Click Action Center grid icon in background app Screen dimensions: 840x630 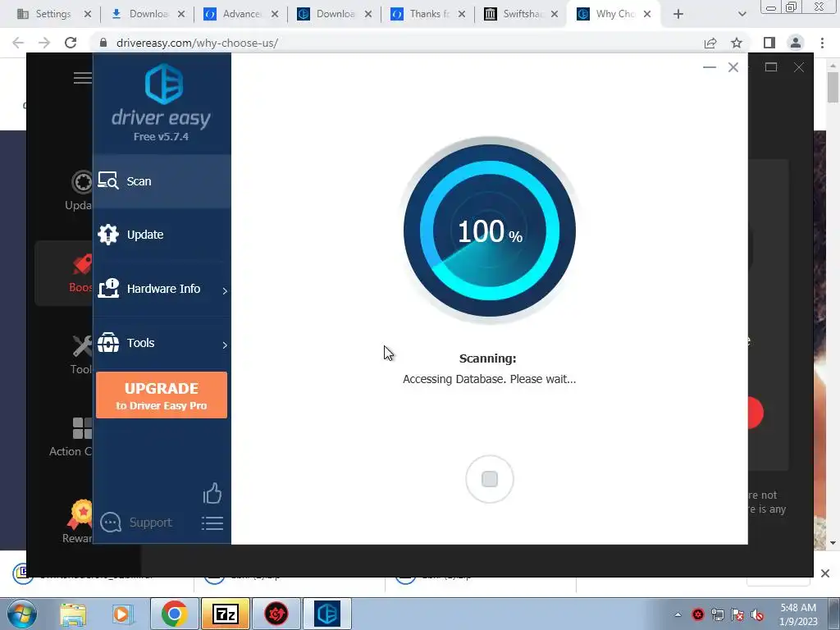(82, 428)
